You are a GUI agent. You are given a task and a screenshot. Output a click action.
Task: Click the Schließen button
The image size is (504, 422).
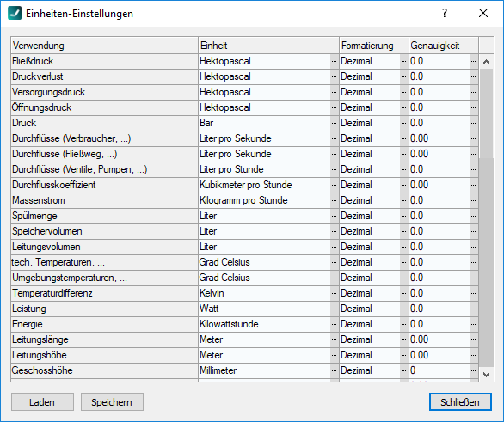[x=460, y=401]
